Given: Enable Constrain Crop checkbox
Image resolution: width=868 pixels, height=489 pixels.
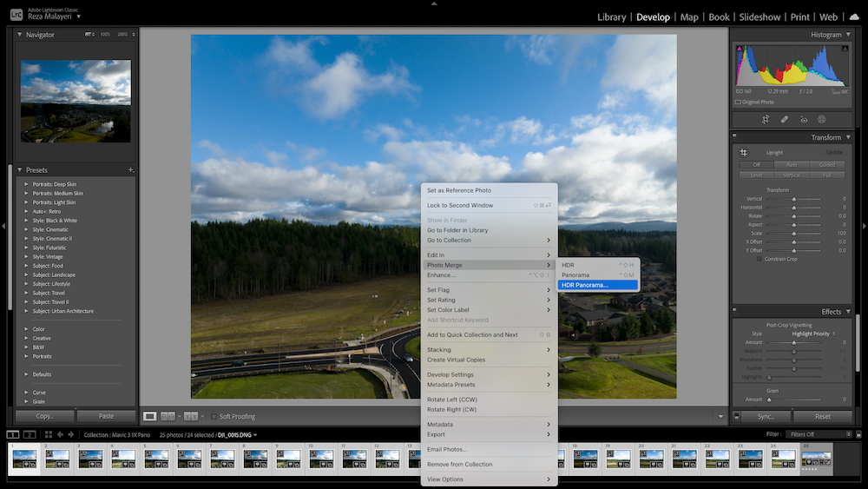Looking at the screenshot, I should [759, 259].
